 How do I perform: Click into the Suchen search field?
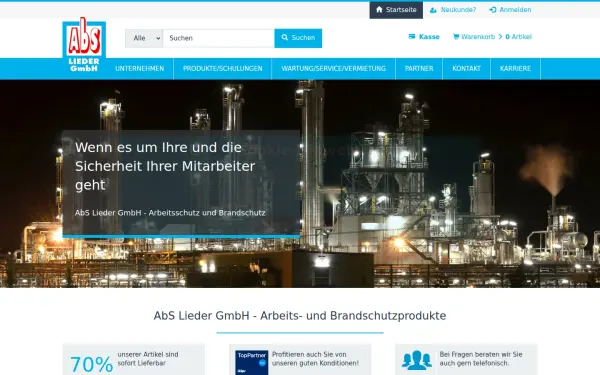pos(218,38)
